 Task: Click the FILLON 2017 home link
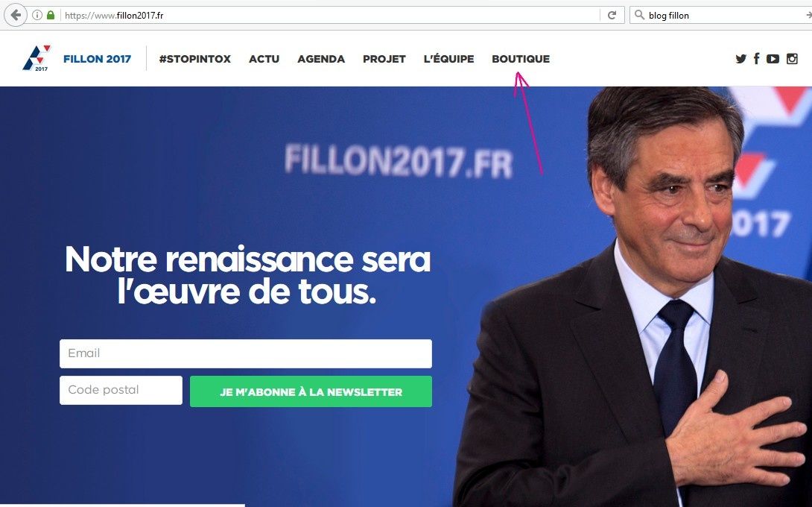coord(98,59)
